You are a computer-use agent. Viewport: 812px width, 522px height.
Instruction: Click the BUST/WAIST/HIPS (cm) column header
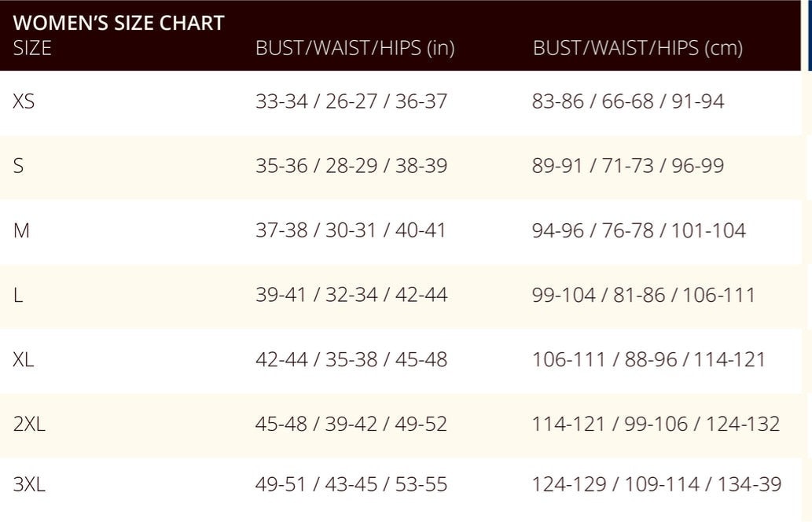pos(638,48)
